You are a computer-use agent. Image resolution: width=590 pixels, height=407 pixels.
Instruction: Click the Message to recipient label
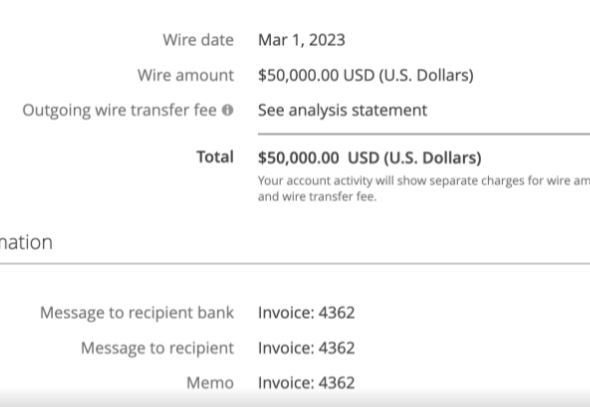pyautogui.click(x=157, y=348)
